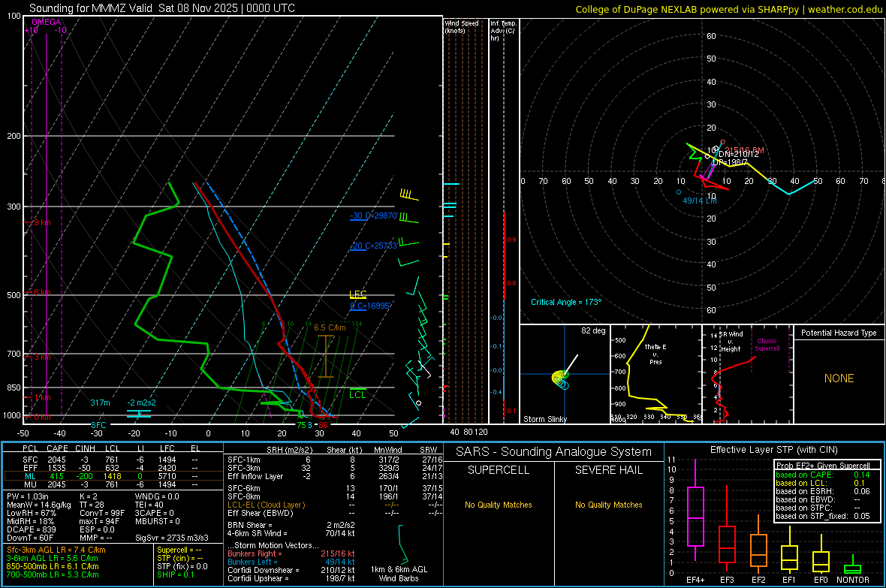The width and height of the screenshot is (886, 588).
Task: Click the 'based on STP_fixed:' probability row
Action: 823,516
